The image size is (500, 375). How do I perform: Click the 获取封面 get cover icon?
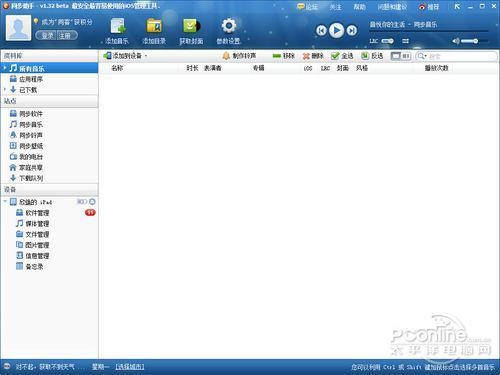tap(191, 27)
